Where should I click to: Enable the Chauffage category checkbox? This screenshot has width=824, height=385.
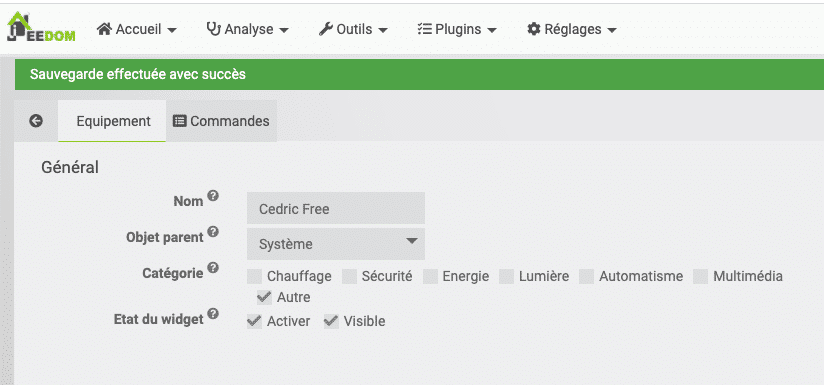pyautogui.click(x=254, y=276)
